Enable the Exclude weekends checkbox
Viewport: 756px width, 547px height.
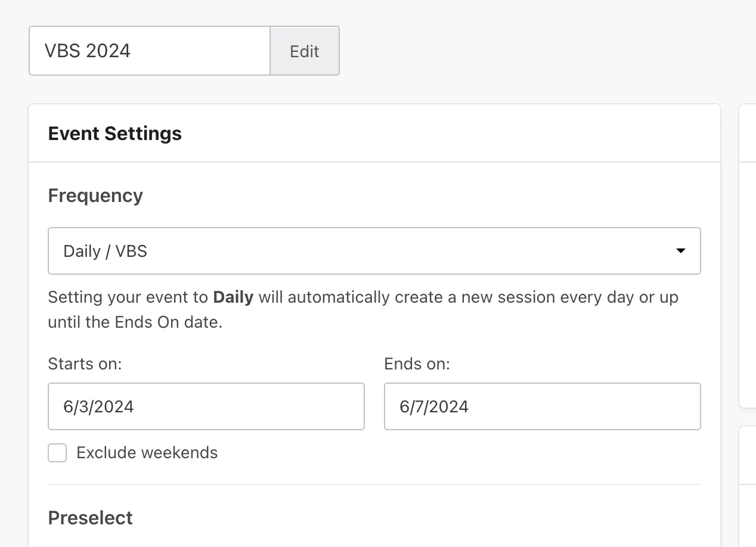pyautogui.click(x=57, y=453)
